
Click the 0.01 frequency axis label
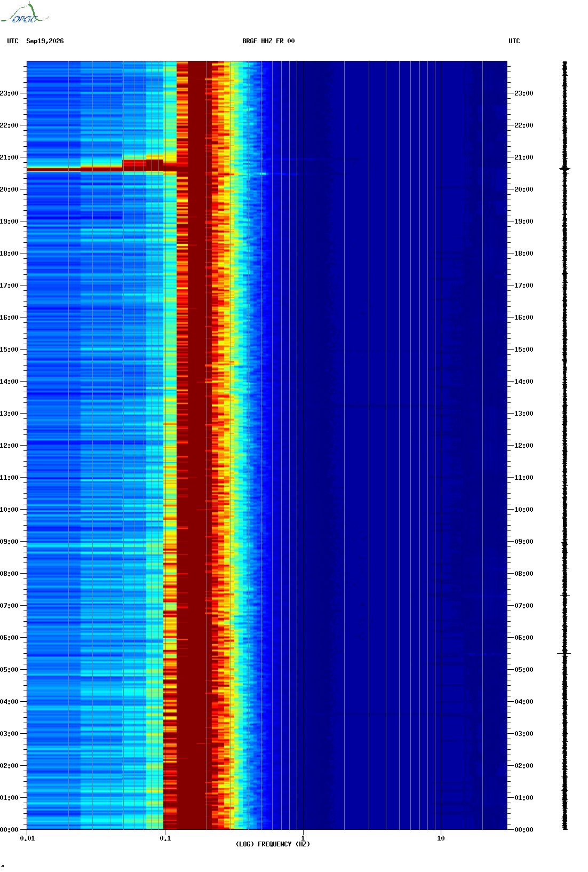(x=27, y=838)
